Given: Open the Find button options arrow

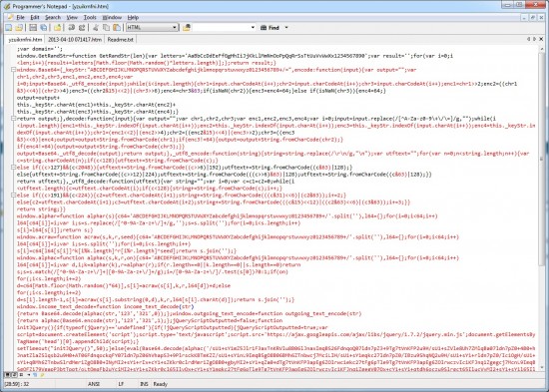Looking at the screenshot, I should point(286,27).
